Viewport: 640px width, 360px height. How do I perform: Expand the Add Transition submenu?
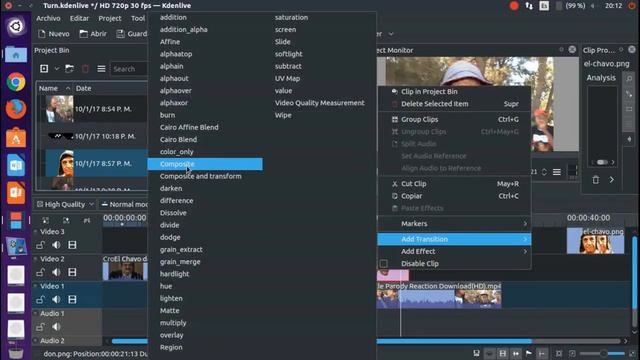[x=454, y=239]
